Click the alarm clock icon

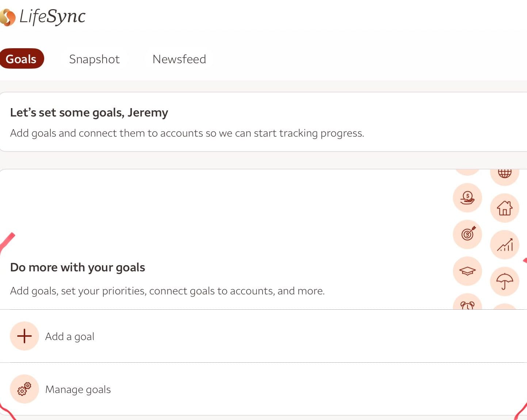click(467, 305)
